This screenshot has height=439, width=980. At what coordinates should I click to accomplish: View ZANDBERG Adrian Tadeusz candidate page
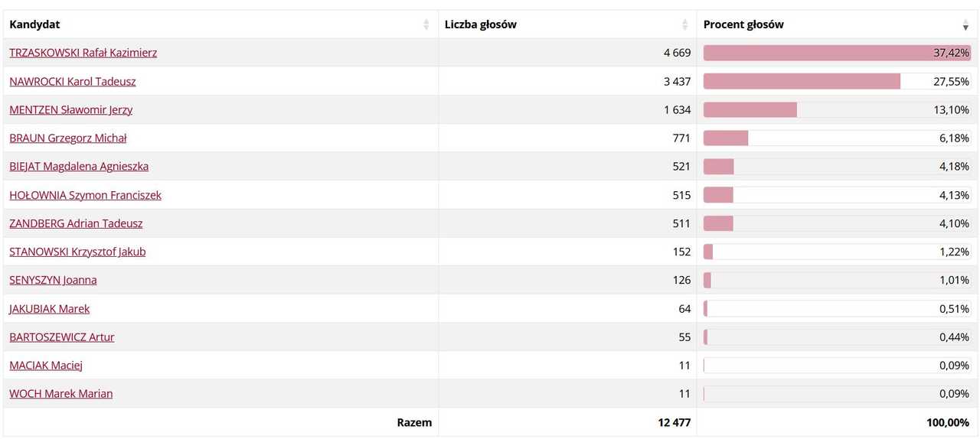76,223
